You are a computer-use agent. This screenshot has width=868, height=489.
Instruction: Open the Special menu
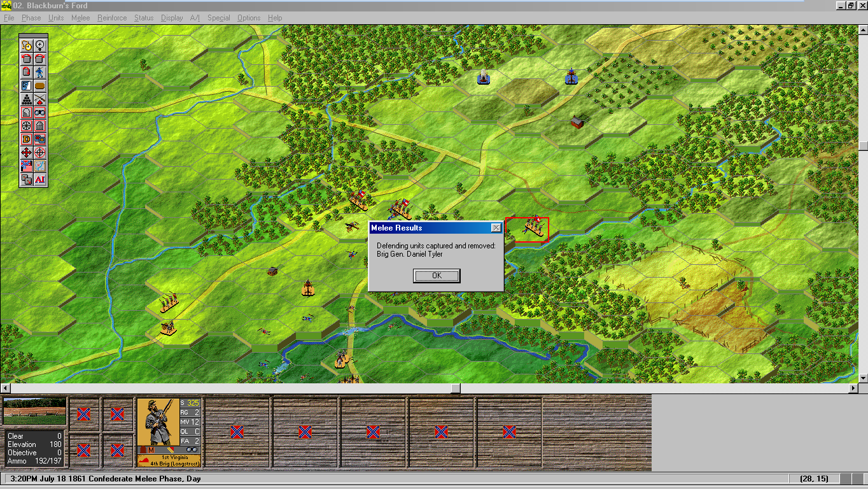tap(218, 18)
